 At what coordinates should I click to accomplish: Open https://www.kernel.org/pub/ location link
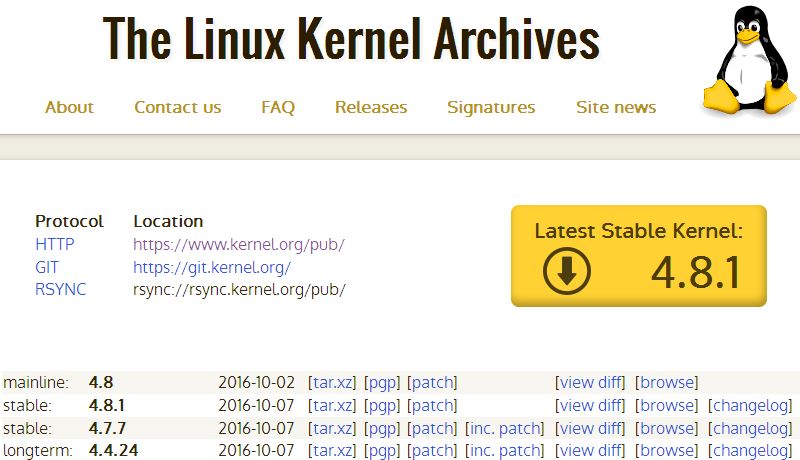point(239,244)
